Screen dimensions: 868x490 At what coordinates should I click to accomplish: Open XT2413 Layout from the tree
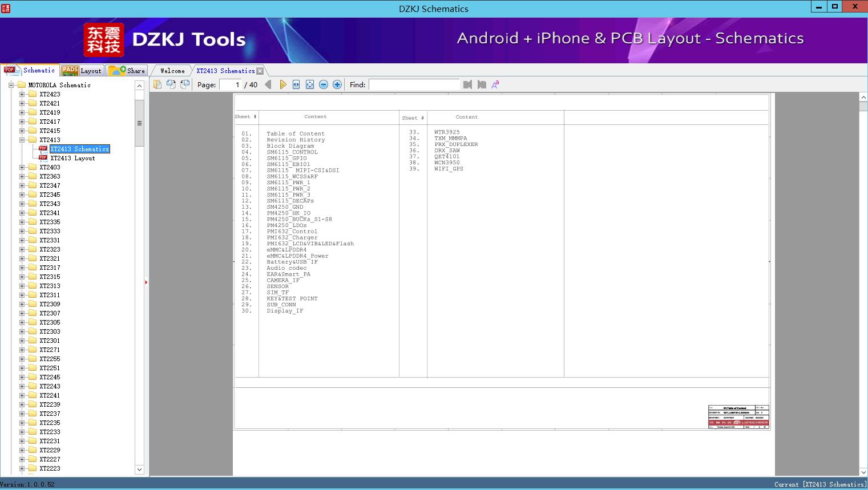[72, 158]
